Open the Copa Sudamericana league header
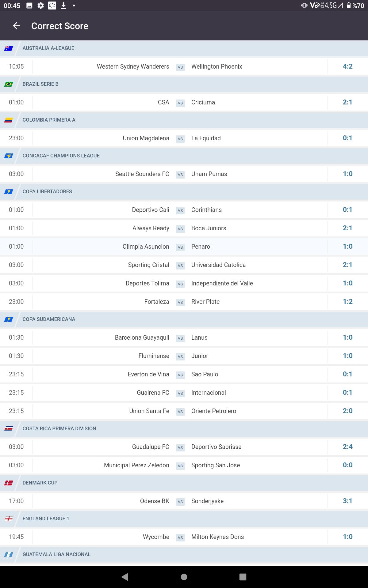 49,319
